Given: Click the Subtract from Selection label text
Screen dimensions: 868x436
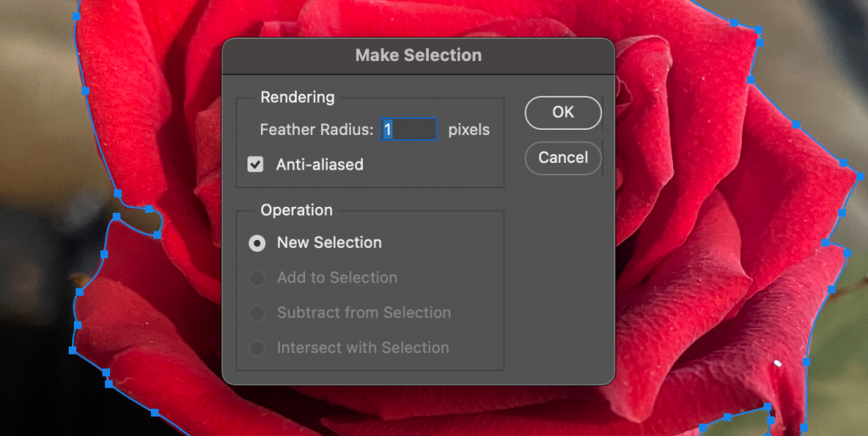Looking at the screenshot, I should [364, 313].
